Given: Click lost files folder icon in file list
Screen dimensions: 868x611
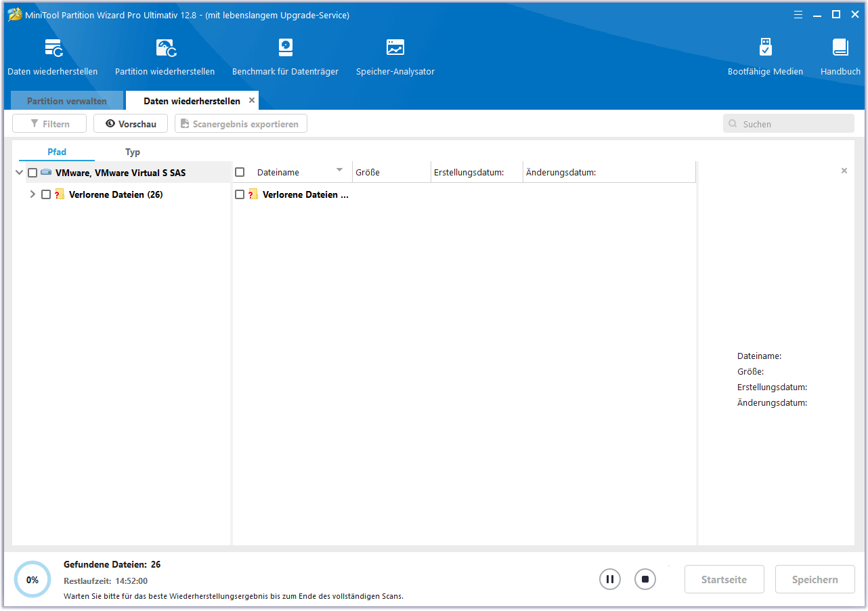Looking at the screenshot, I should pyautogui.click(x=253, y=194).
